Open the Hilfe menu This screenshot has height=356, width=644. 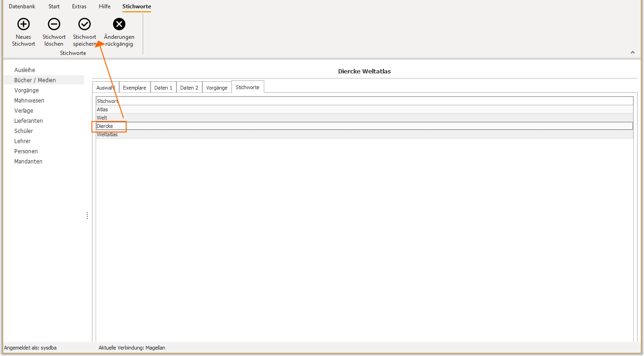[104, 6]
